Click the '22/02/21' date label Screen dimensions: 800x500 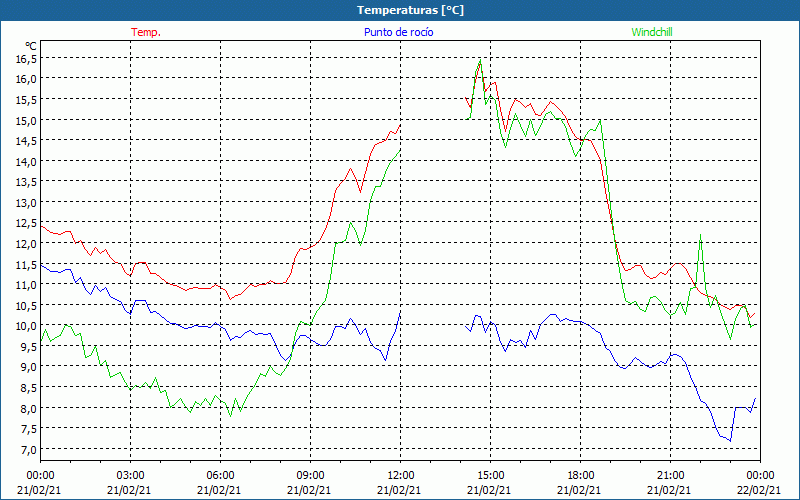click(x=759, y=490)
